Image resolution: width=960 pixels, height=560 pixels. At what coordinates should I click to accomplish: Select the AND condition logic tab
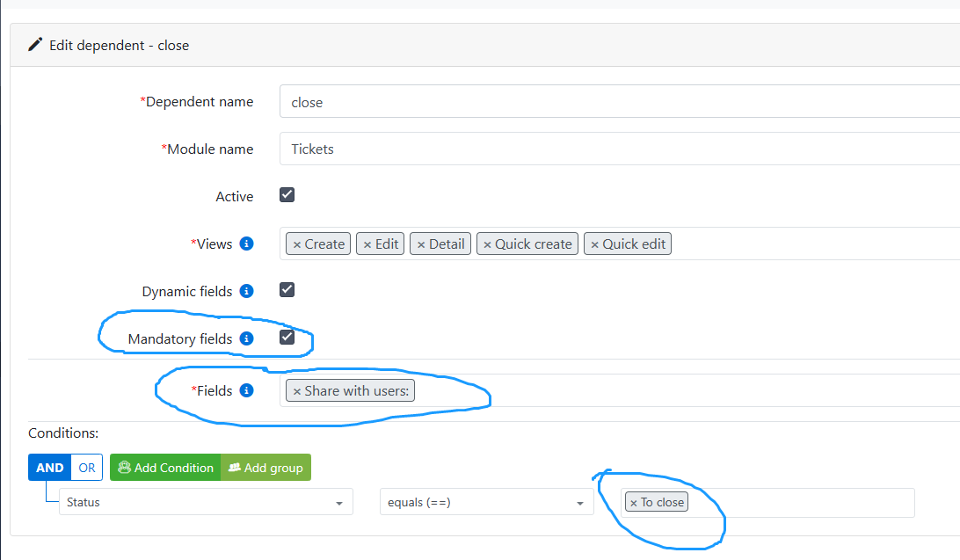[49, 467]
